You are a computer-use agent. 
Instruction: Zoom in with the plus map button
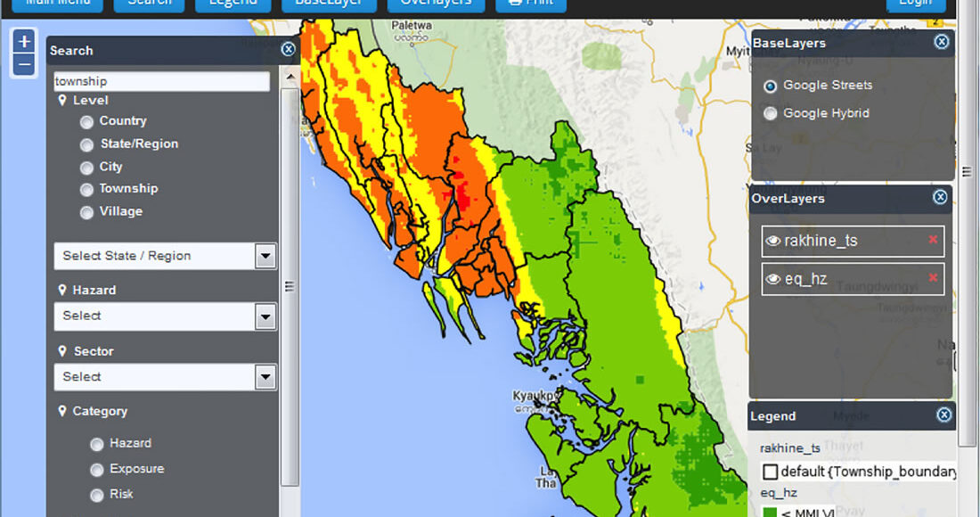(x=24, y=41)
